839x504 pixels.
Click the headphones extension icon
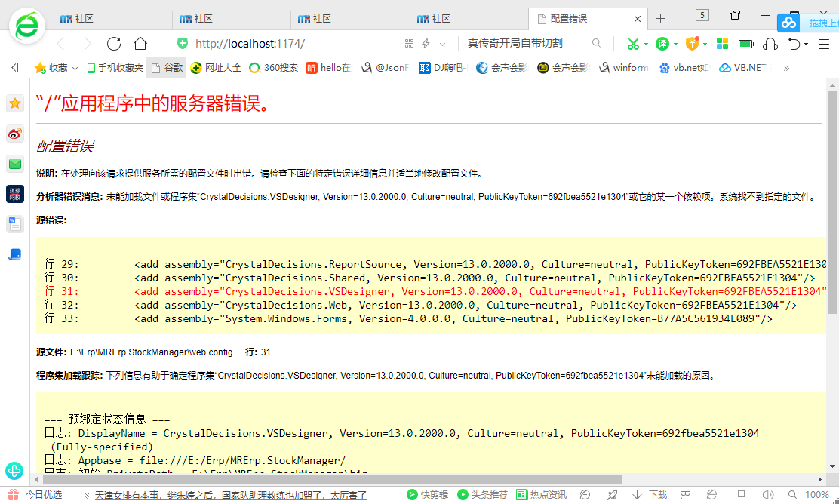[770, 44]
